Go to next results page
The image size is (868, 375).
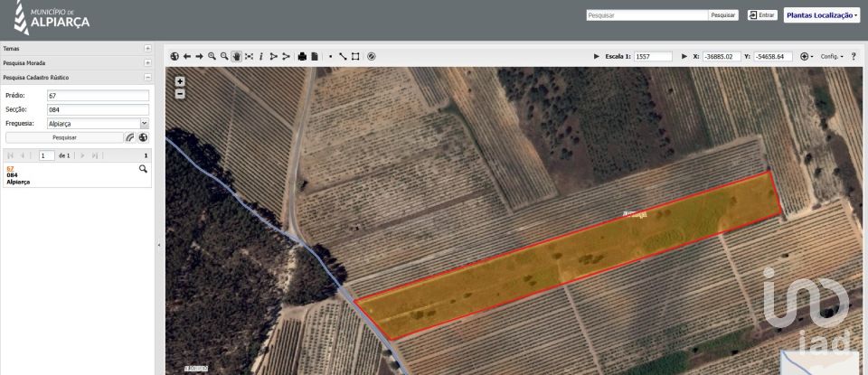tap(82, 155)
